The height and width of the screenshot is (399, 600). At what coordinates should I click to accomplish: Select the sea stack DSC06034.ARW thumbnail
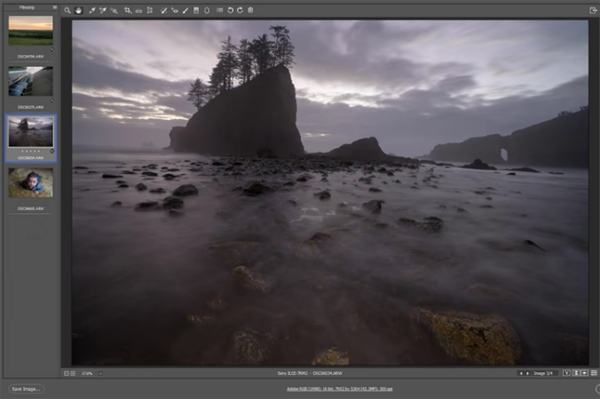pyautogui.click(x=31, y=132)
